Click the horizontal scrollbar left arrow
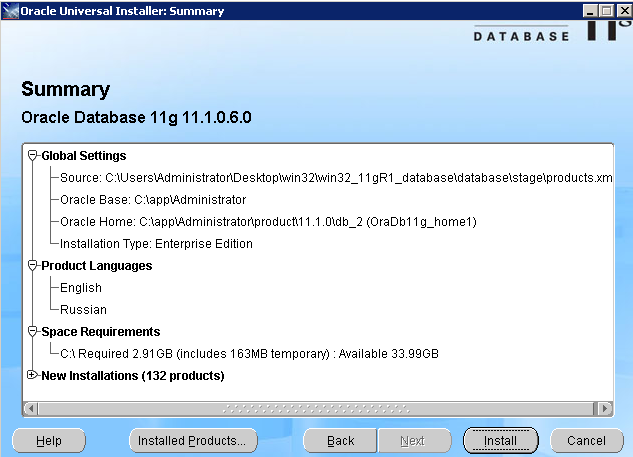633x457 pixels. pos(31,408)
